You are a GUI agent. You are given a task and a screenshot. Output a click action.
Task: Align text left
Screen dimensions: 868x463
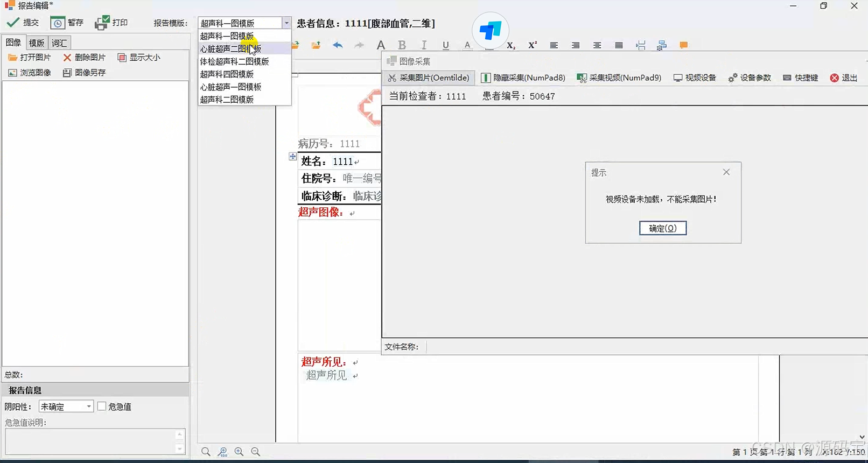click(x=554, y=45)
